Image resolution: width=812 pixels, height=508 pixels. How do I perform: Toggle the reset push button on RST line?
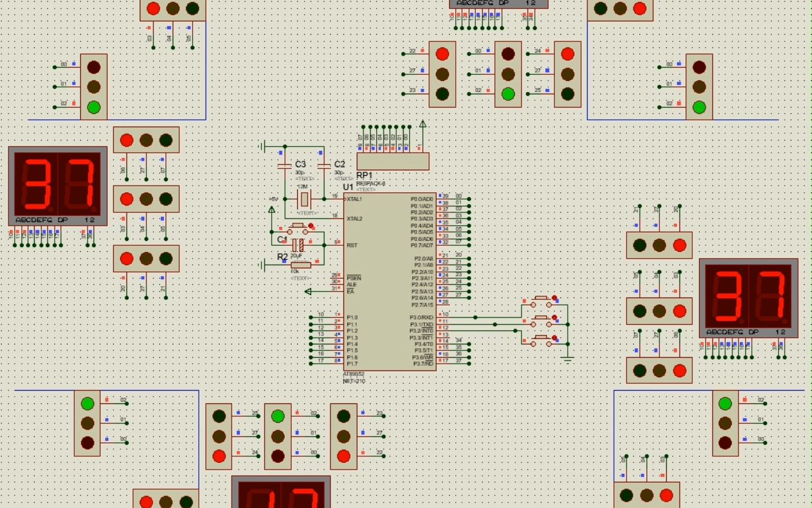[298, 229]
